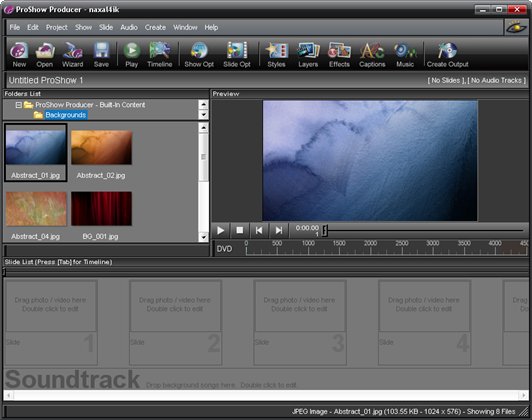
Task: Open the Slide menu
Action: [106, 27]
